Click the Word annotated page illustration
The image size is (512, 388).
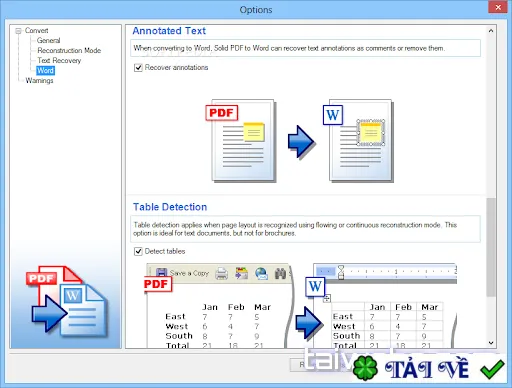pos(359,140)
